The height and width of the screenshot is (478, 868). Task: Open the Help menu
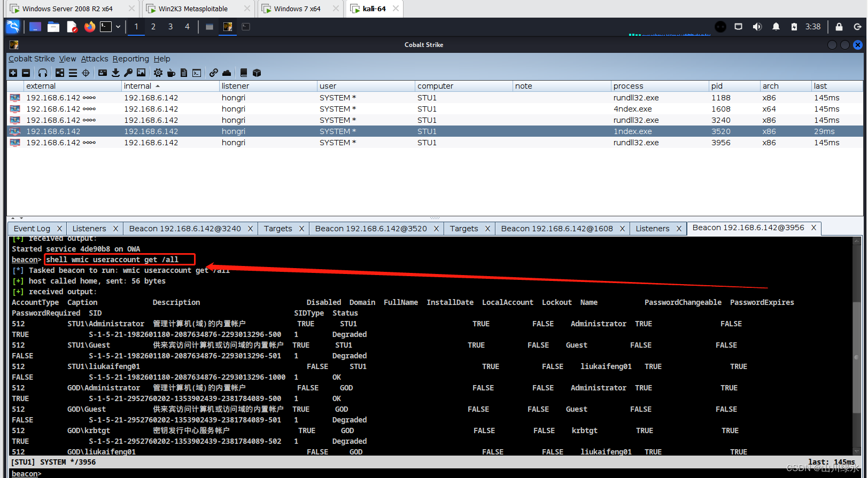[162, 59]
